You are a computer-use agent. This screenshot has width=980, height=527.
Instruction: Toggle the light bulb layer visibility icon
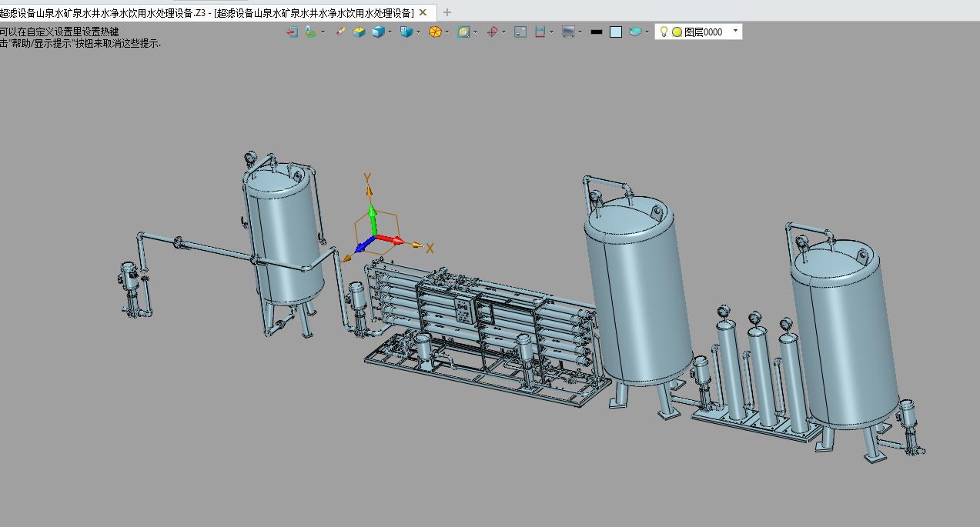tap(664, 32)
